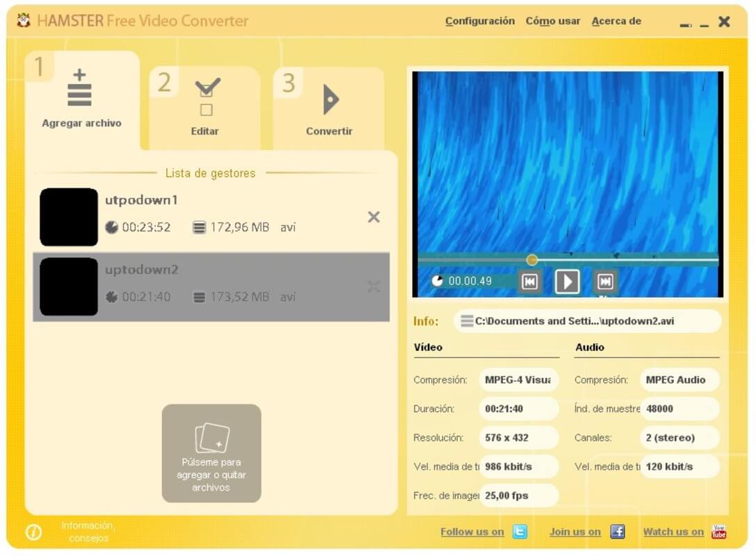Screen dimensions: 756x556
Task: Click the resolution value 576 x 432
Action: [518, 437]
